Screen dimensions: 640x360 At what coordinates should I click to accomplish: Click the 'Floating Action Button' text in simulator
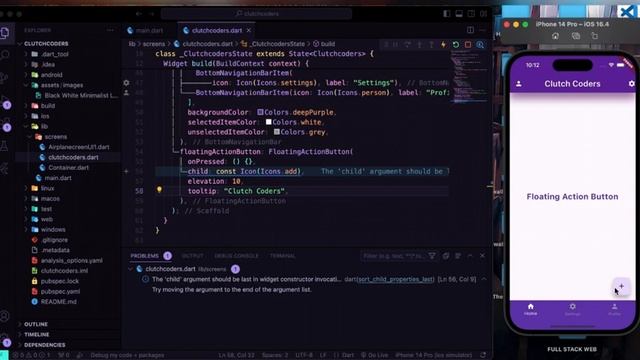(x=572, y=196)
